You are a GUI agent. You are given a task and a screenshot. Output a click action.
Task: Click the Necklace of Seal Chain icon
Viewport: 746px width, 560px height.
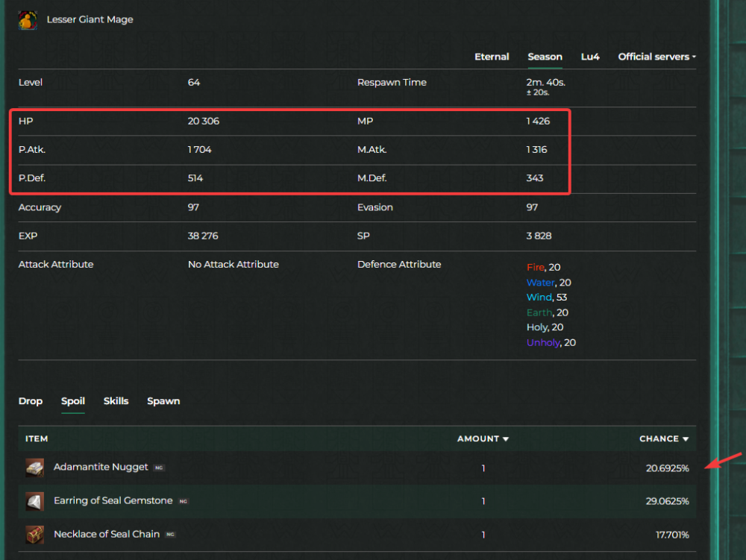click(34, 535)
